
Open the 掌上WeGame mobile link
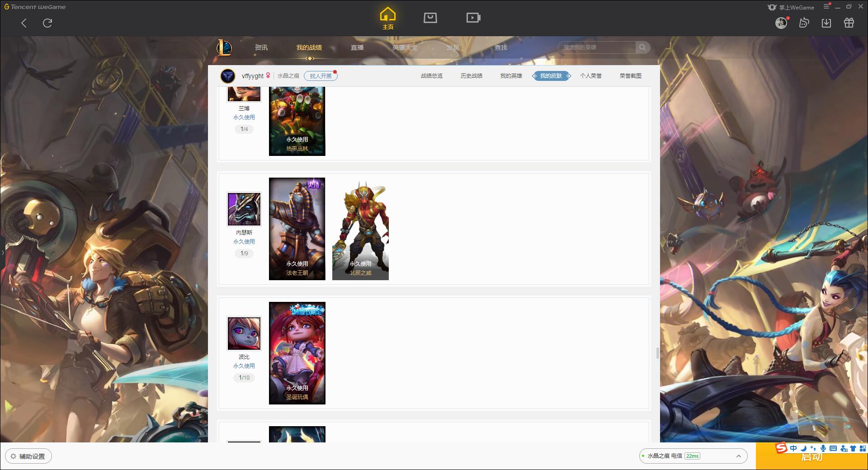pos(791,7)
